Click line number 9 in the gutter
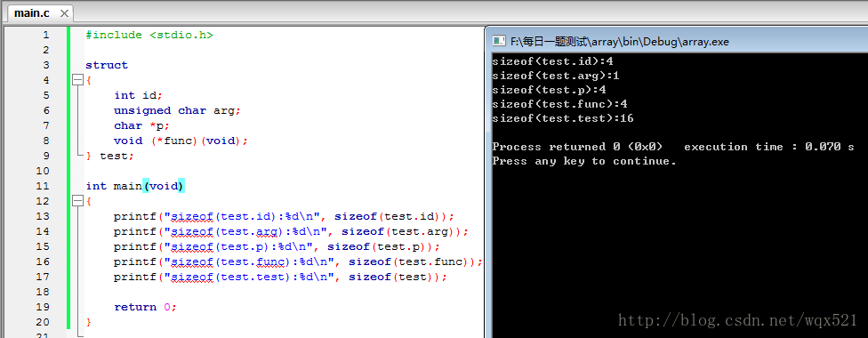868x338 pixels. point(46,156)
